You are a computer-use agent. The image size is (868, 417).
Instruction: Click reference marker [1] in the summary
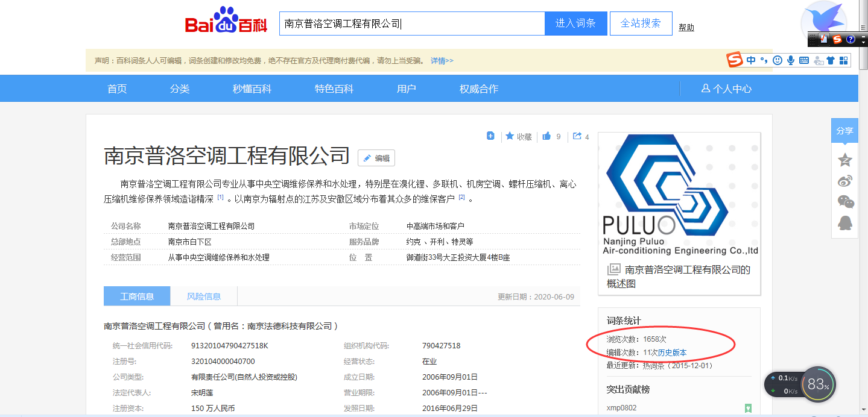pos(221,197)
